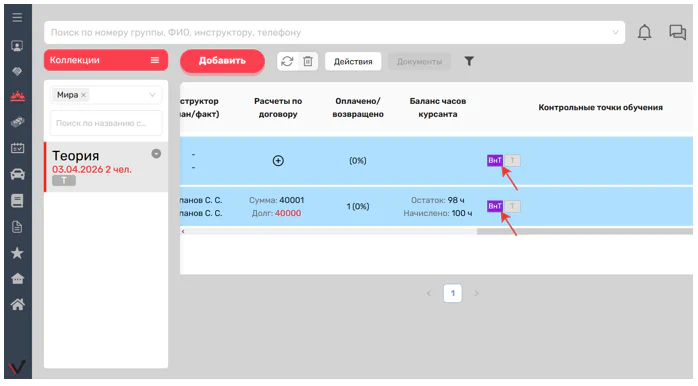The height and width of the screenshot is (386, 698).
Task: Click the Остаток: 98 ч text
Action: point(438,200)
